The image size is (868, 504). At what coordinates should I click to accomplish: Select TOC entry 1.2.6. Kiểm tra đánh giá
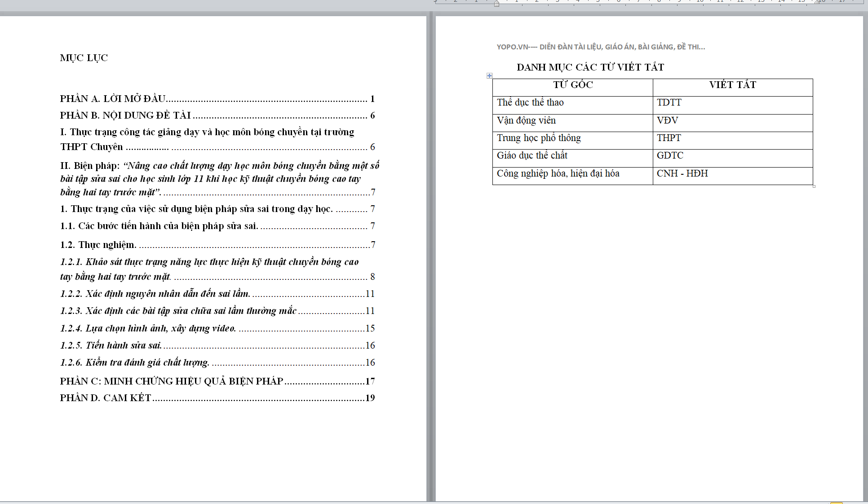tap(217, 363)
